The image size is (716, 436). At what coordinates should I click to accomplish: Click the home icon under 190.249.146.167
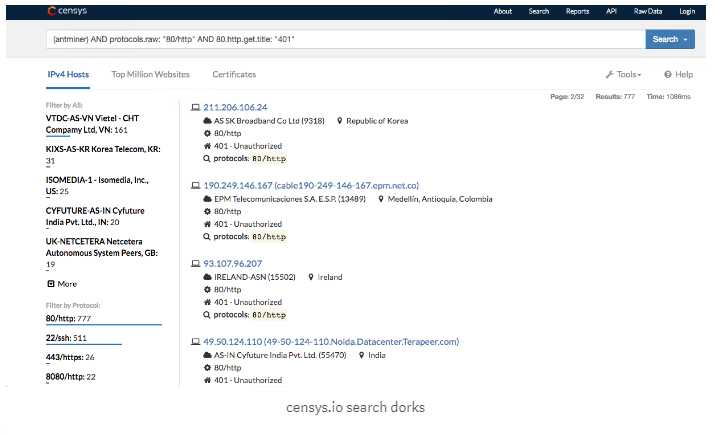click(x=207, y=224)
